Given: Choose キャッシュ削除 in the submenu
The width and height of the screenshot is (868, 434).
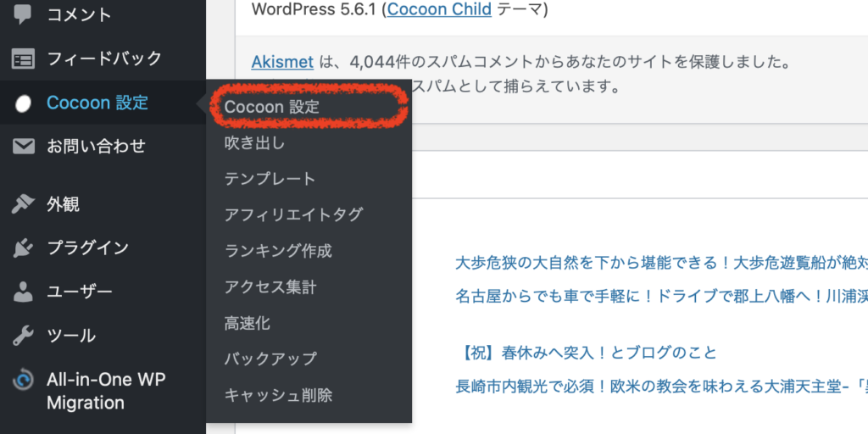Looking at the screenshot, I should coord(278,395).
